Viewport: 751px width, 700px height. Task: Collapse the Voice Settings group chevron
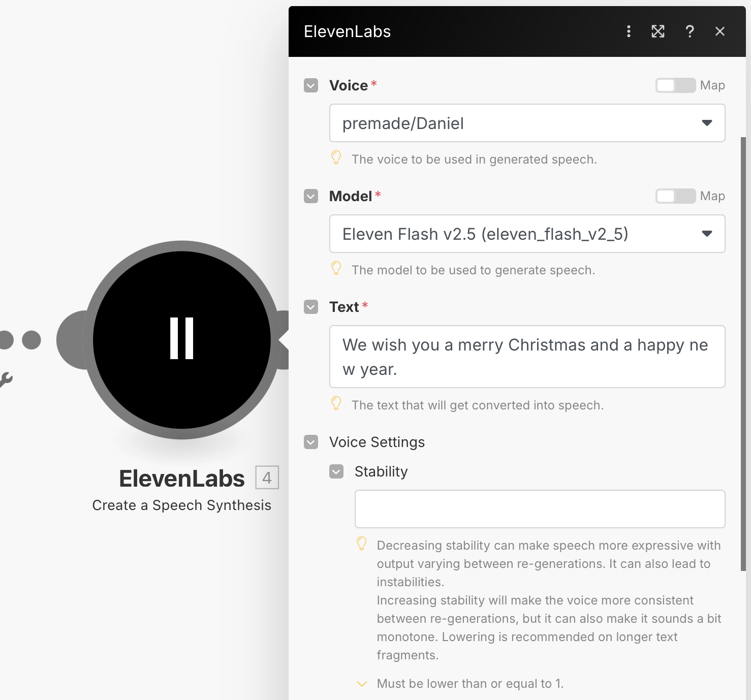point(311,442)
